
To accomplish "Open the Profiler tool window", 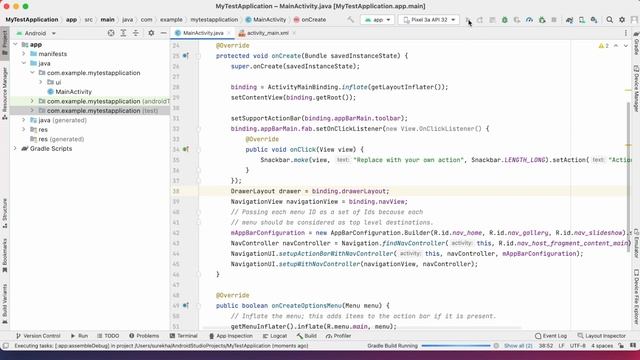I will pos(338,336).
